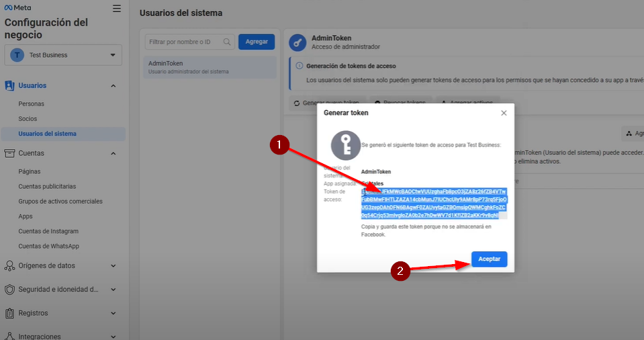Click Acceso de administrador text
The image size is (644, 340).
coord(345,47)
